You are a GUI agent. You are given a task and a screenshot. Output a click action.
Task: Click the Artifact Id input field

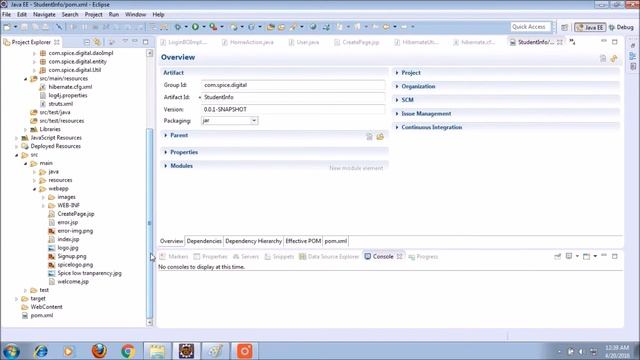pos(293,97)
